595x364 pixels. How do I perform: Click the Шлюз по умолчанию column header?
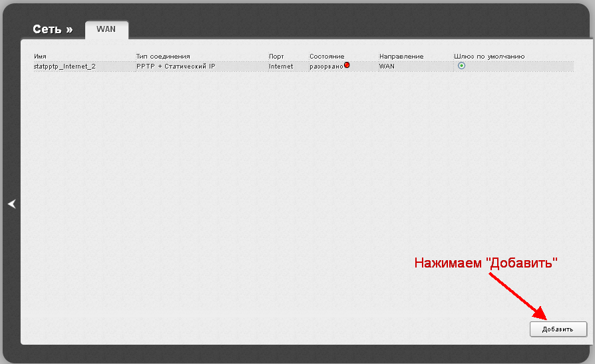[x=489, y=57]
